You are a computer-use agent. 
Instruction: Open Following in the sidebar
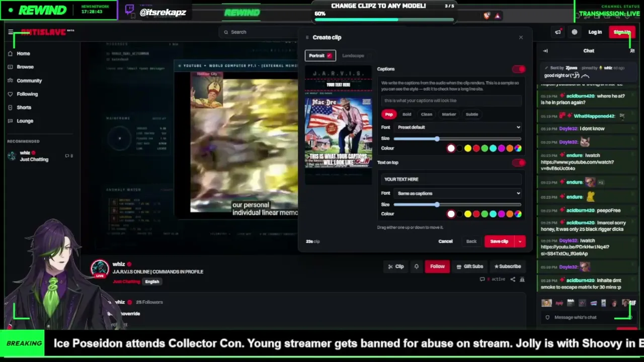27,94
